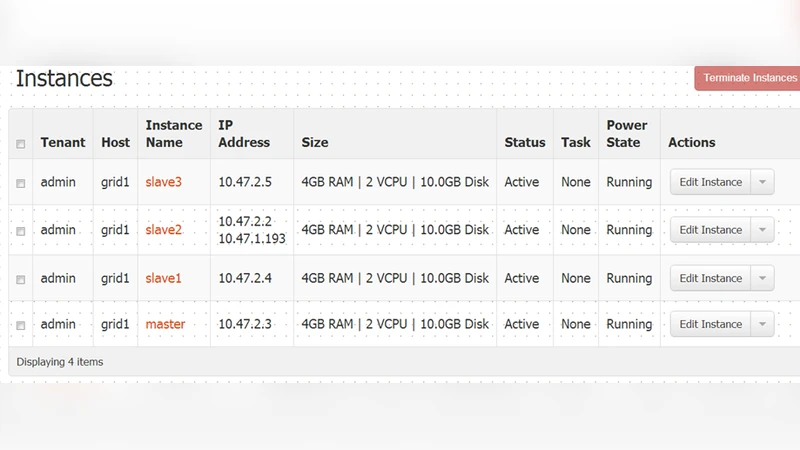The height and width of the screenshot is (450, 800).
Task: Open the master row actions dropdown arrow
Action: coord(762,324)
